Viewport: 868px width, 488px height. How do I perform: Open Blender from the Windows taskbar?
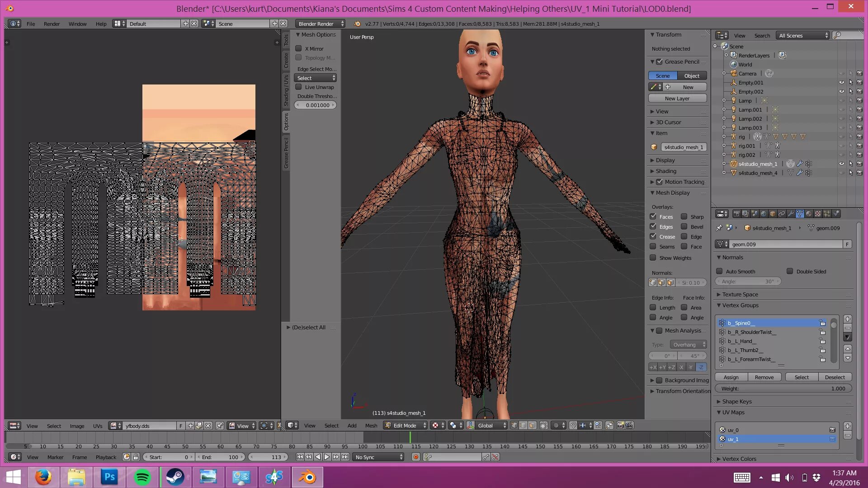point(307,477)
